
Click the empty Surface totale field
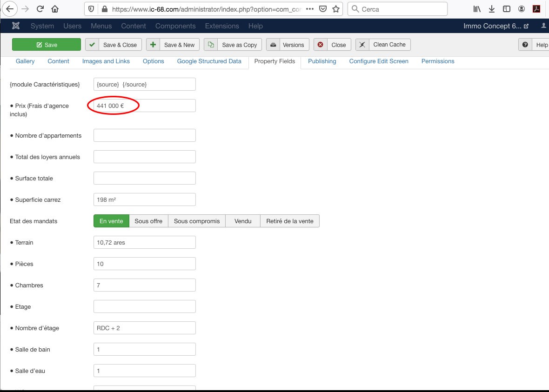(145, 178)
